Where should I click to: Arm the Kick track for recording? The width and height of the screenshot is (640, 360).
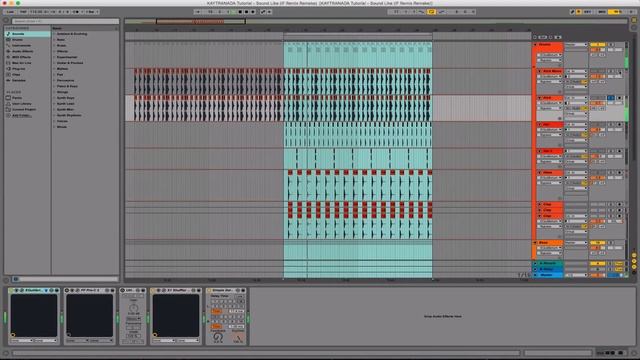[x=620, y=98]
